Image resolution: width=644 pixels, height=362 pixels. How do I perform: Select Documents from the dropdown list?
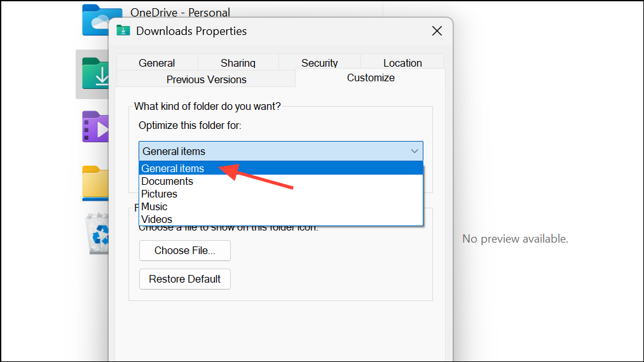(167, 181)
